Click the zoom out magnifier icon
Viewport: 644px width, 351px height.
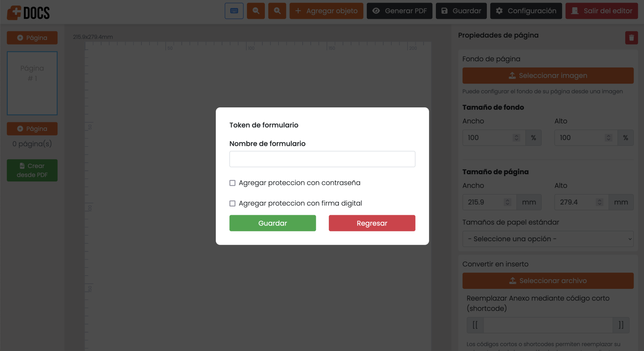(256, 11)
